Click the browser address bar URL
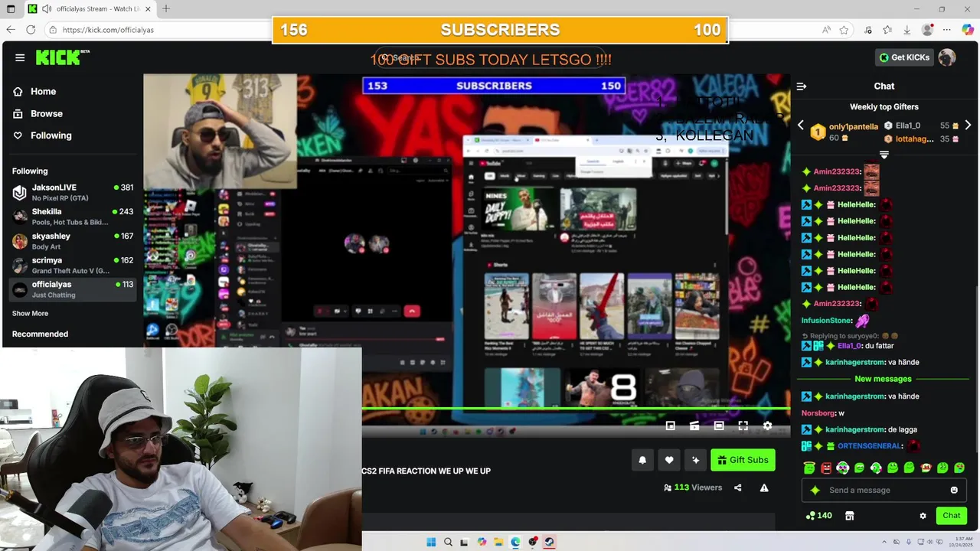980x551 pixels. tap(108, 30)
